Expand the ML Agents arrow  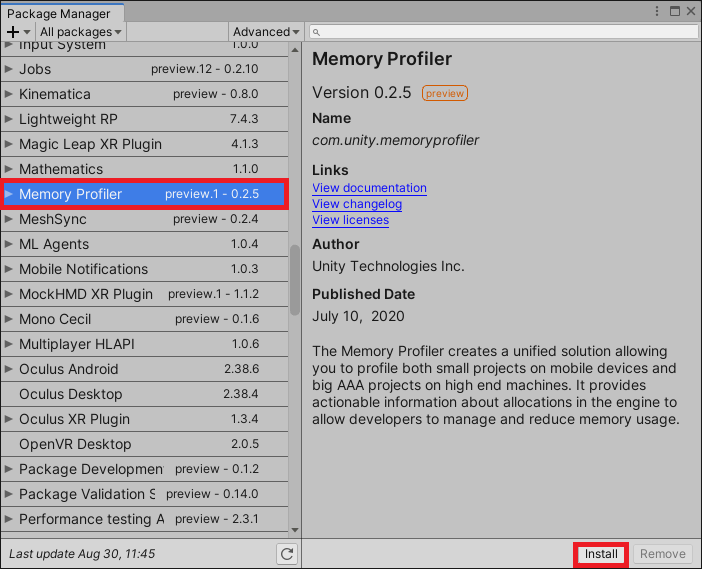click(9, 244)
